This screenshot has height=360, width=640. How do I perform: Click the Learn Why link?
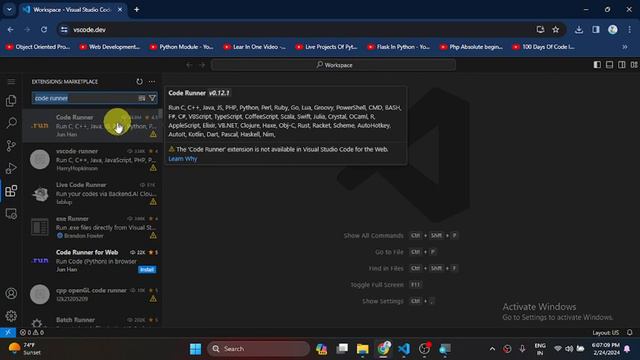click(x=182, y=159)
